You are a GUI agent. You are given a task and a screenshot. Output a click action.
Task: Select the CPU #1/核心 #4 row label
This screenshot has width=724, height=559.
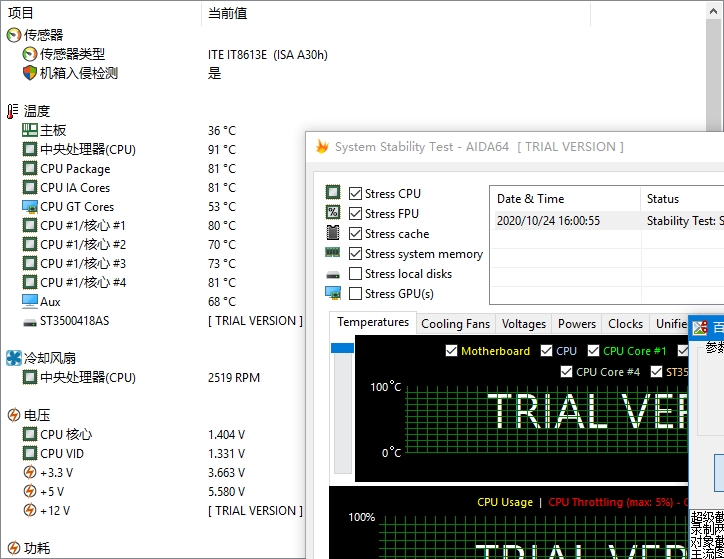[83, 282]
